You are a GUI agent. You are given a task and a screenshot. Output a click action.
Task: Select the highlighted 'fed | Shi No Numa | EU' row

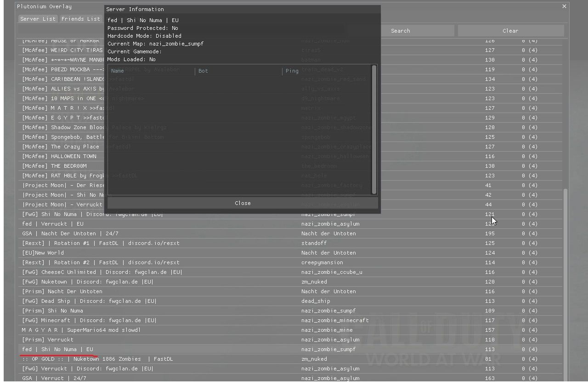(290, 349)
